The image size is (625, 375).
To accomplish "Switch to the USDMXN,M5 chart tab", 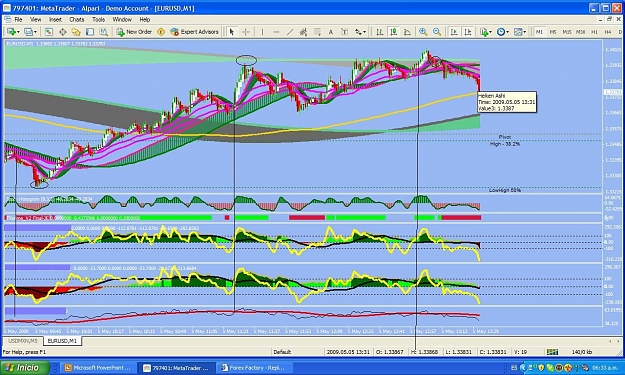I will point(23,341).
